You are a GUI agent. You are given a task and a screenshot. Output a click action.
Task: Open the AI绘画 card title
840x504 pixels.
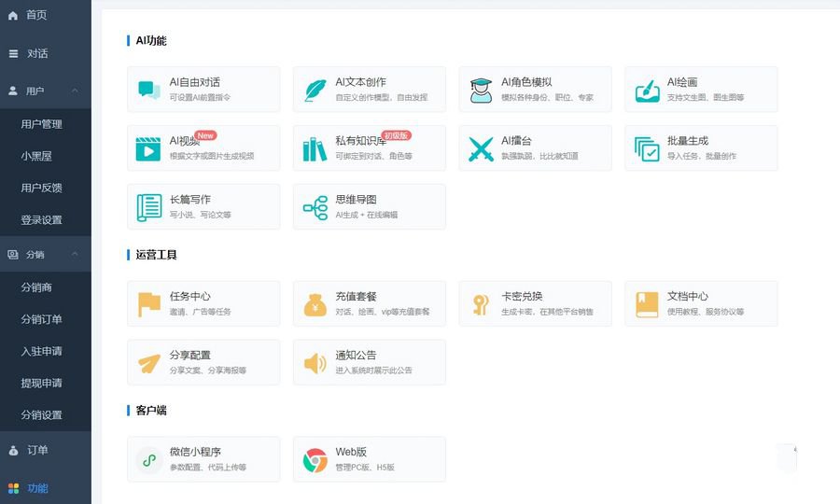coord(682,82)
